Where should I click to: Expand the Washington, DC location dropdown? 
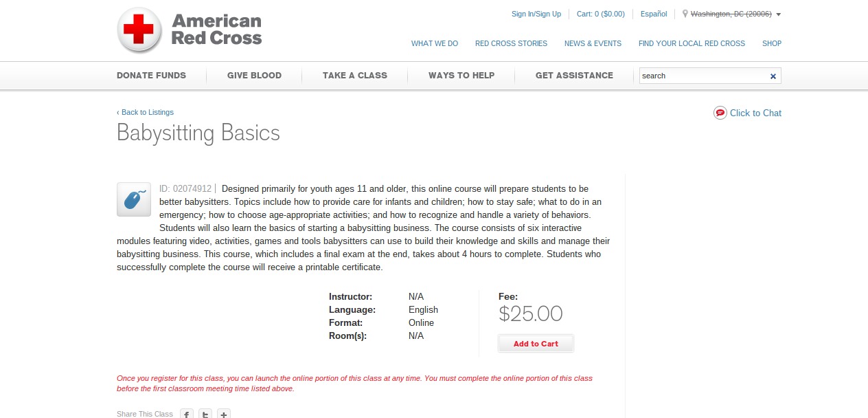(x=778, y=14)
